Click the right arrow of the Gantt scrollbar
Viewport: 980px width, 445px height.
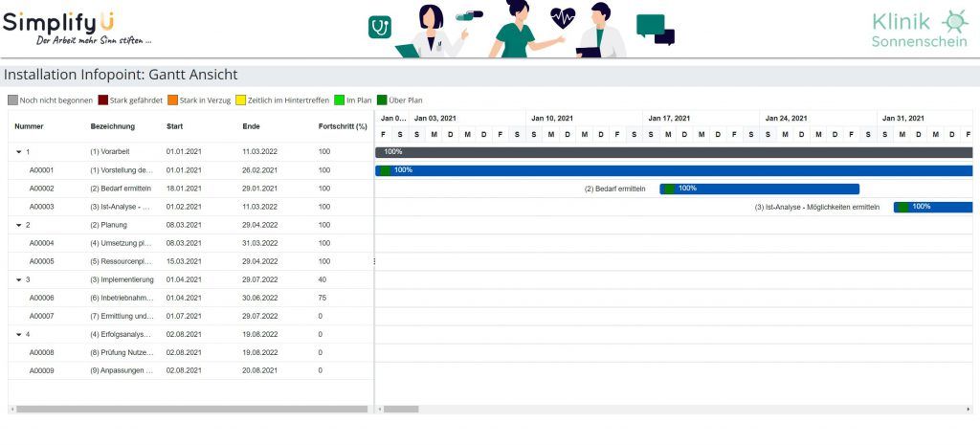[969, 410]
